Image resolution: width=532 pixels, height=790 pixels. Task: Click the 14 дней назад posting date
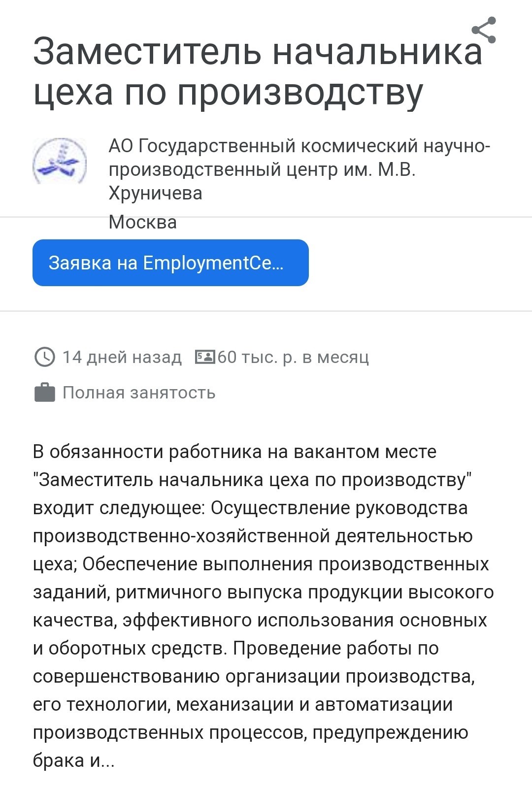pos(122,357)
